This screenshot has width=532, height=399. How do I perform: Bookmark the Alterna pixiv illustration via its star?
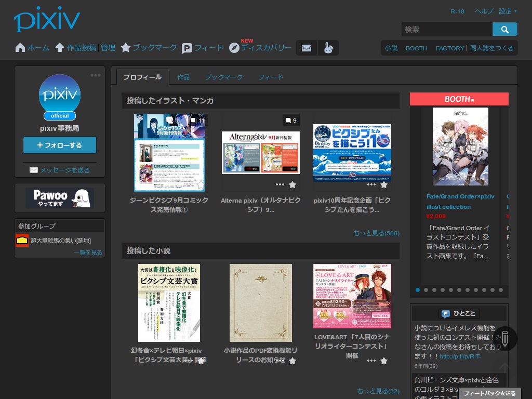(292, 184)
